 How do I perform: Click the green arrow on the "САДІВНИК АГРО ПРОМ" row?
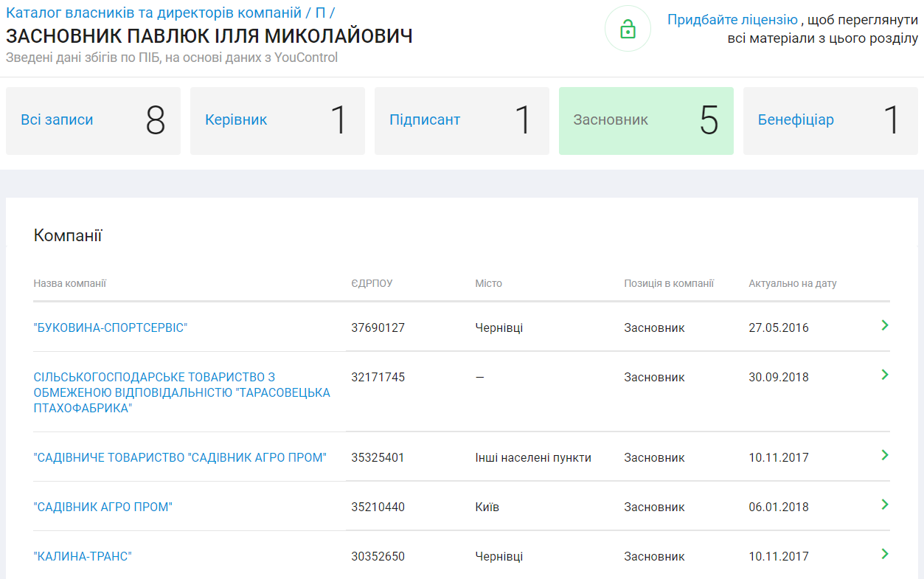point(884,505)
